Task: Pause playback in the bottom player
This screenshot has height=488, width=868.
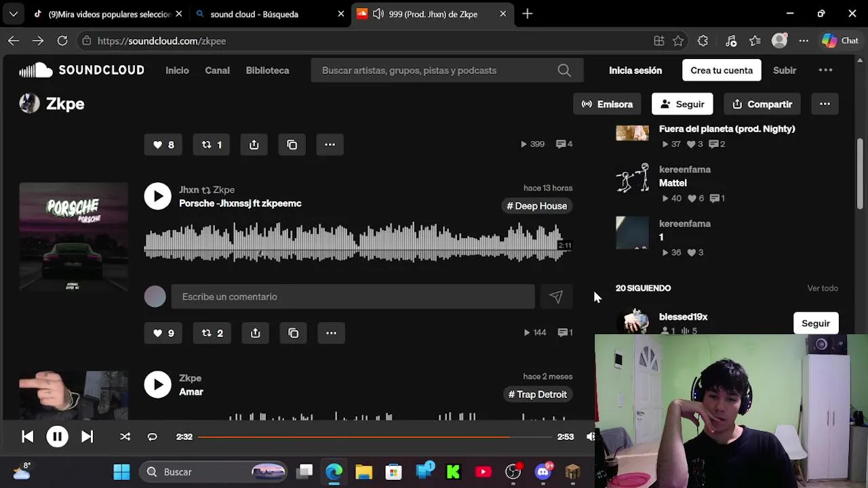Action: (x=57, y=436)
